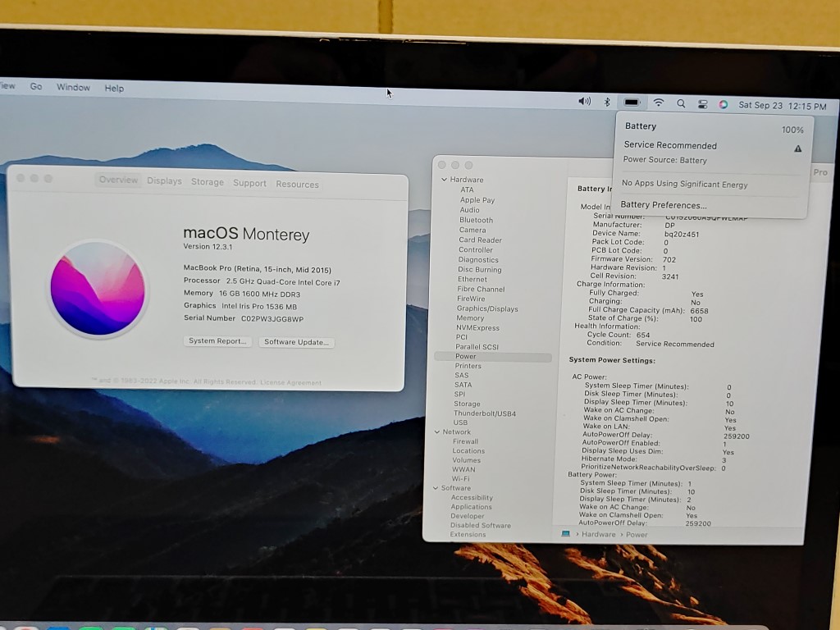Click the Siri icon in menu bar

tap(724, 104)
